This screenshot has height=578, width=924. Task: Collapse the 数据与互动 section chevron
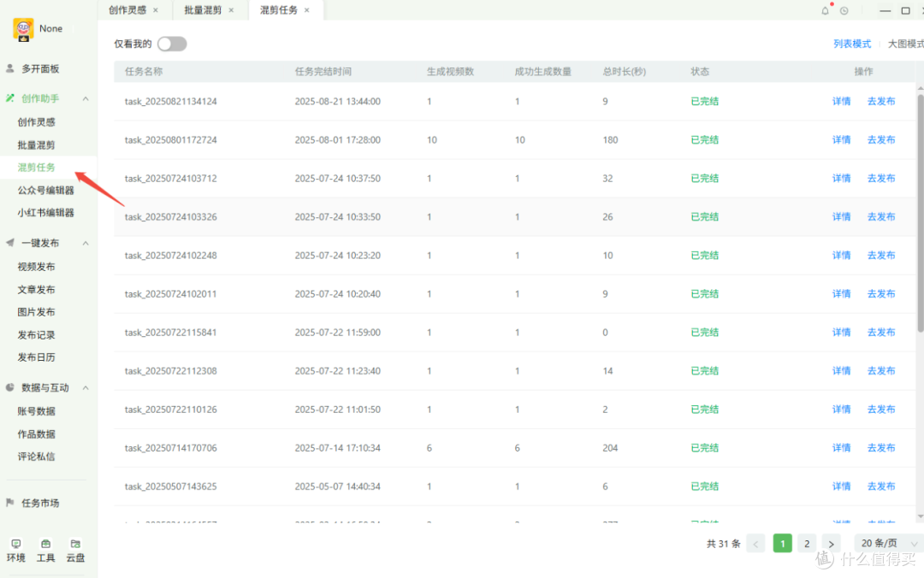point(86,387)
